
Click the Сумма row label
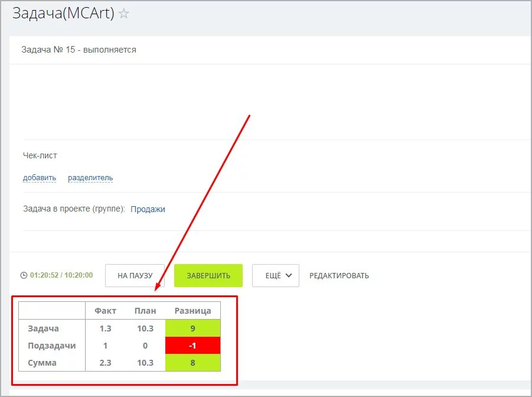(43, 363)
